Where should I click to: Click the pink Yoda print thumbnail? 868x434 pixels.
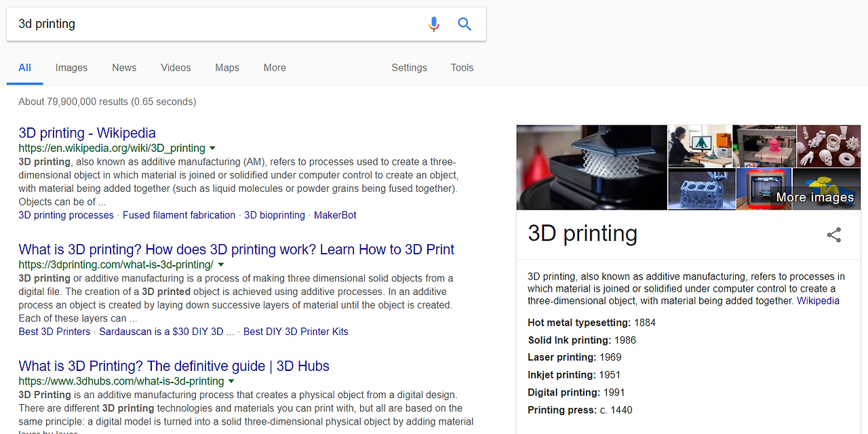[x=764, y=146]
